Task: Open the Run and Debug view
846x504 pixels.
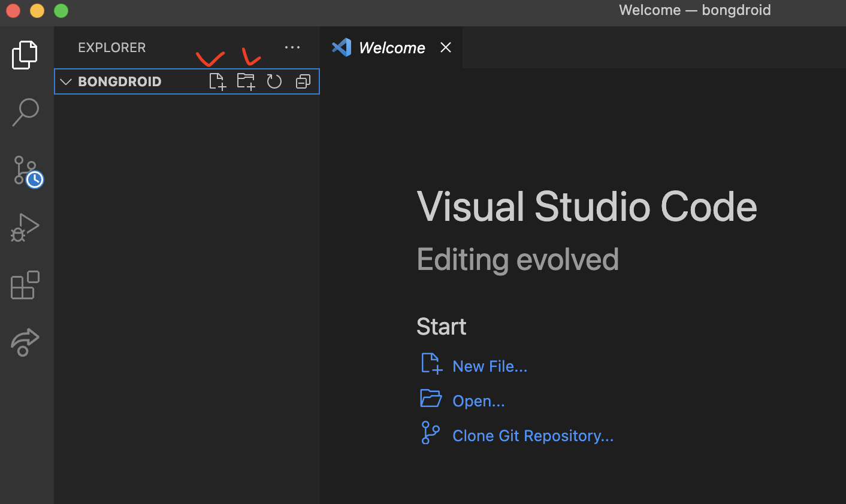Action: (x=25, y=227)
